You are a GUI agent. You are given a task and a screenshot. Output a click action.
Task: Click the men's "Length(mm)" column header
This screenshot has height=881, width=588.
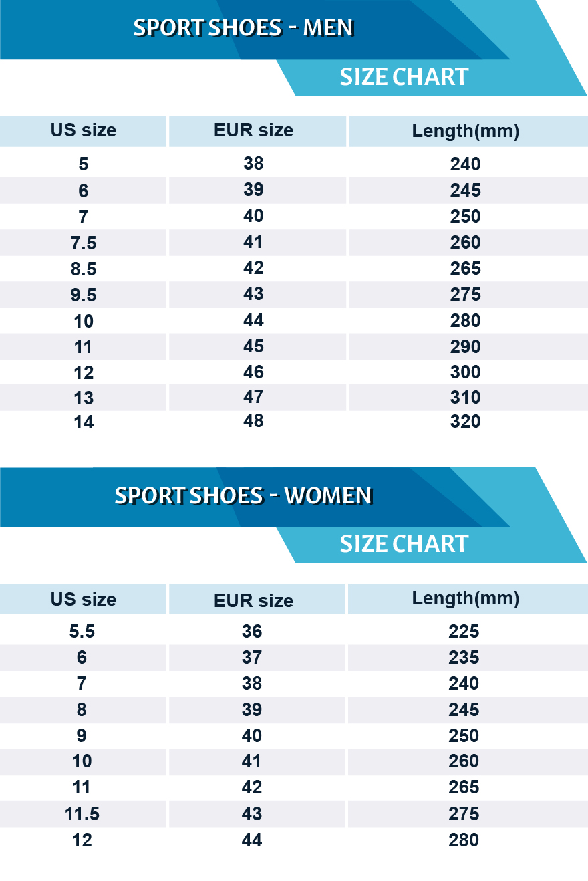(466, 131)
